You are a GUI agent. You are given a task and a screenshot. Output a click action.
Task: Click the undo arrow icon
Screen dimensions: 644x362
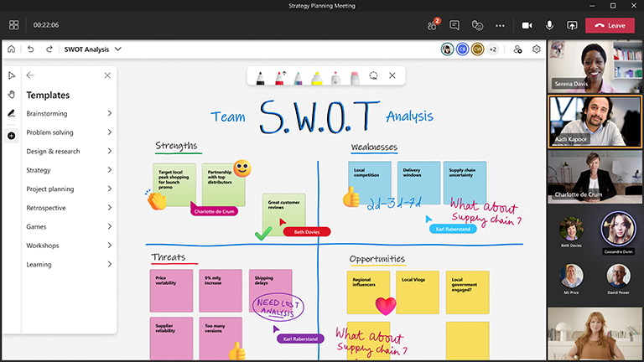[x=31, y=49]
